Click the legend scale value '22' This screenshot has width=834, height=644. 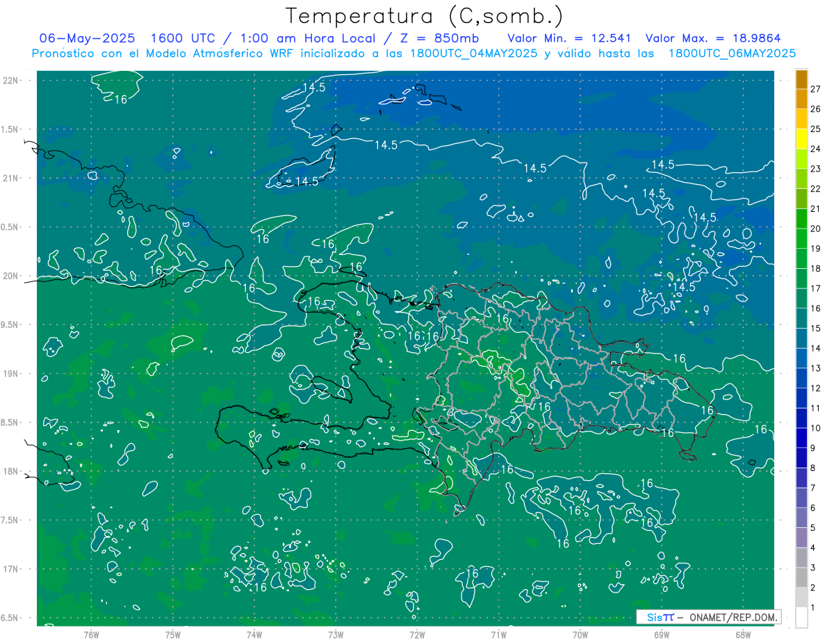[816, 188]
